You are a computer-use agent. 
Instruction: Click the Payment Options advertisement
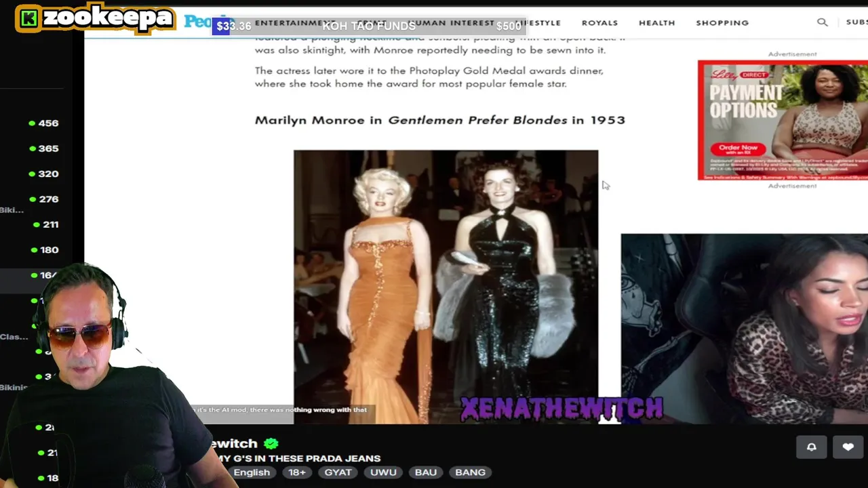point(783,120)
